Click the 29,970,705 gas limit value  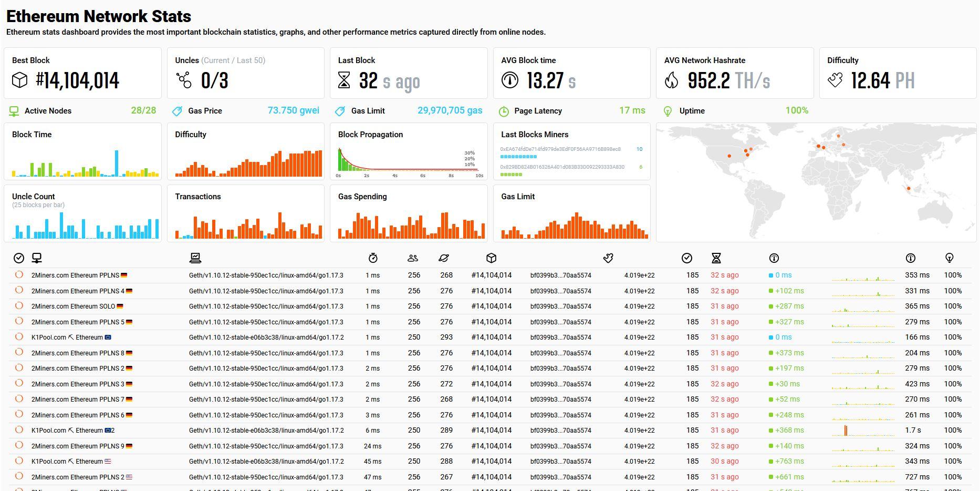(450, 110)
